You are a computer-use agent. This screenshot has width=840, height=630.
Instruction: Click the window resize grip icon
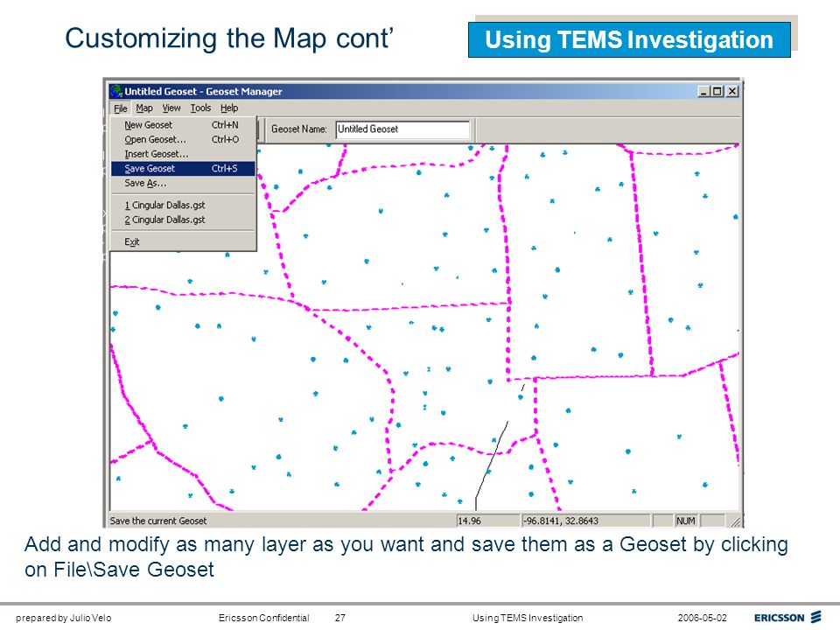point(736,521)
